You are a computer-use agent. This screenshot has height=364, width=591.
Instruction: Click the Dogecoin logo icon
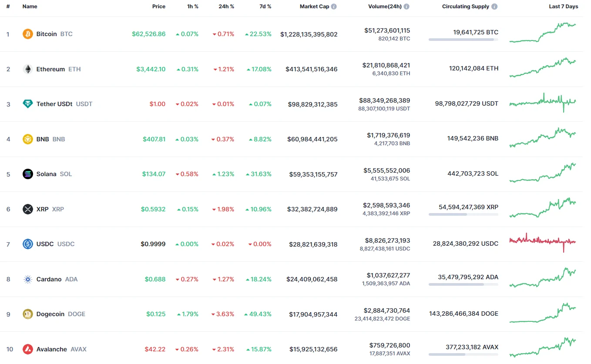coord(28,314)
